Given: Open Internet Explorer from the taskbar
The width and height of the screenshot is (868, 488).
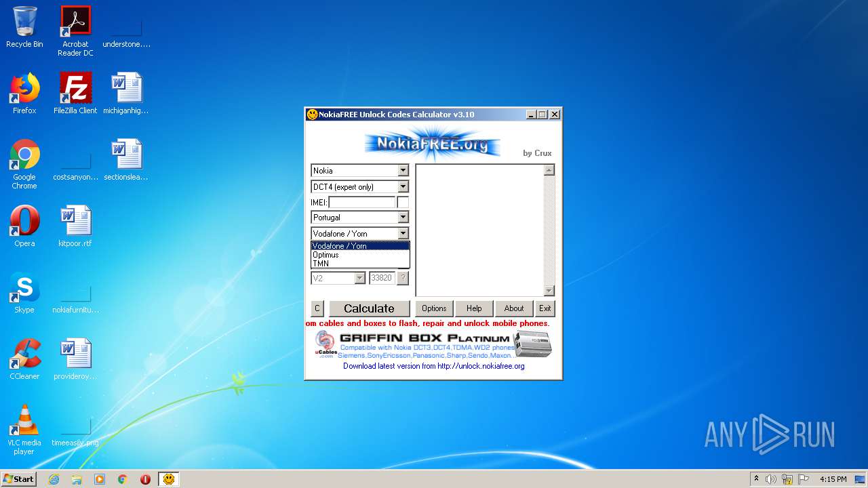Looking at the screenshot, I should pyautogui.click(x=54, y=479).
